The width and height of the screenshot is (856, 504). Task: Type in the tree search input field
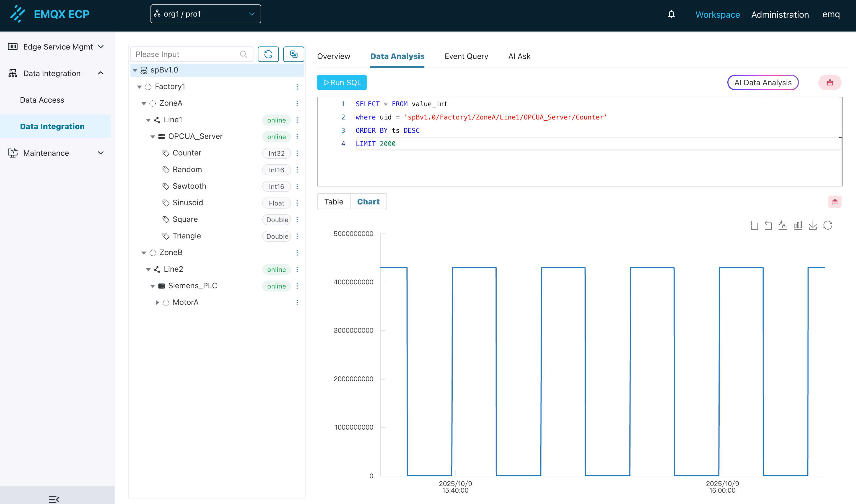tap(187, 54)
